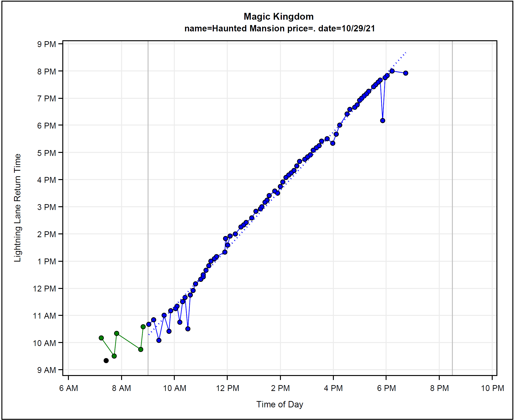This screenshot has width=514, height=420.
Task: Click the 2 PM y-axis tick label
Action: (46, 234)
